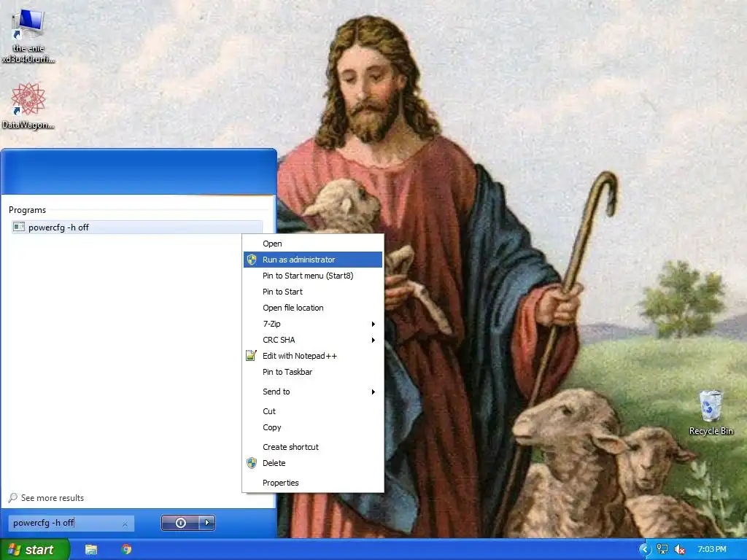
Task: Select Delete in context menu
Action: pos(313,463)
